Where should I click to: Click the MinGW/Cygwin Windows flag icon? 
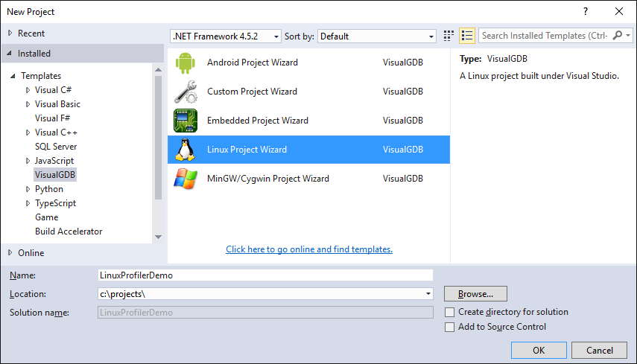(186, 179)
